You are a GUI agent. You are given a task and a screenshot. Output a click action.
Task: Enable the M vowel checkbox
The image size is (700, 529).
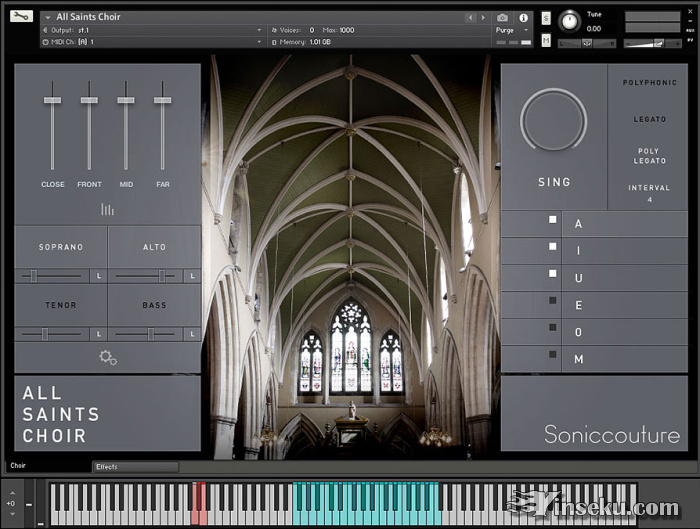[552, 354]
